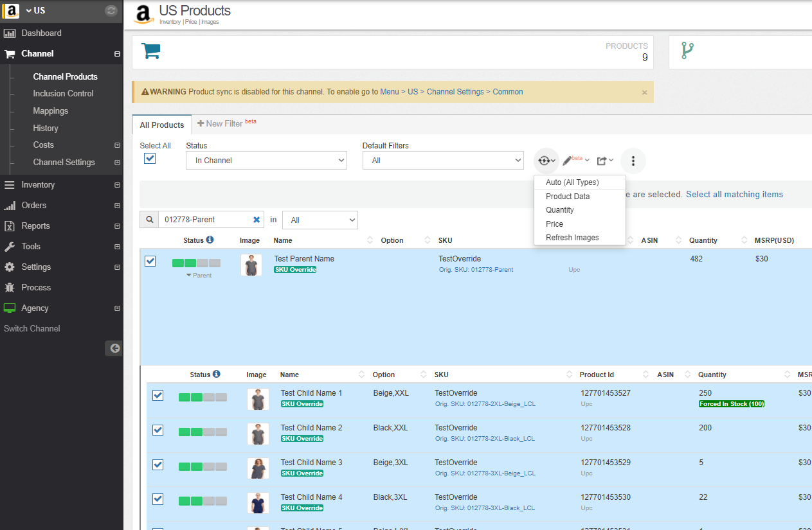
Task: Select Quantity in the sync menu
Action: [x=560, y=210]
